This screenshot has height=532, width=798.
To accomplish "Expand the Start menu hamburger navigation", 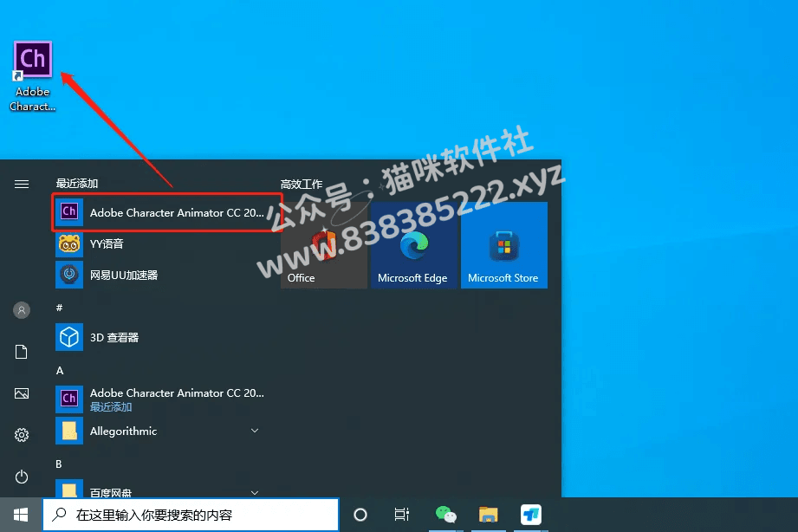I will pyautogui.click(x=22, y=184).
